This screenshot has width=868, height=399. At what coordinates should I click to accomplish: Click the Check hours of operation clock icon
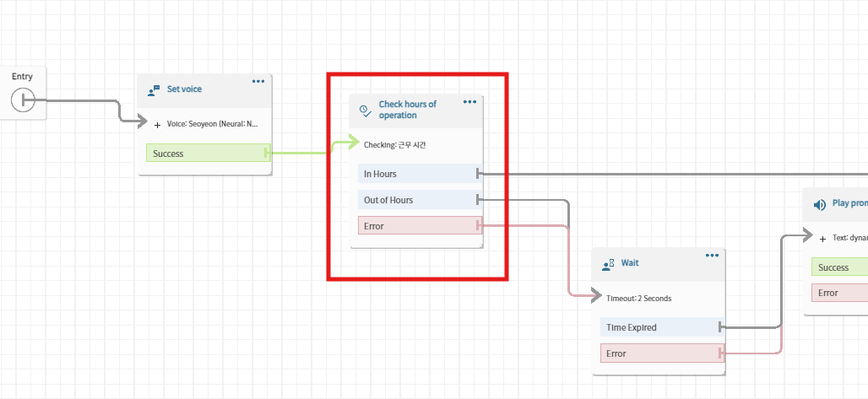point(366,111)
